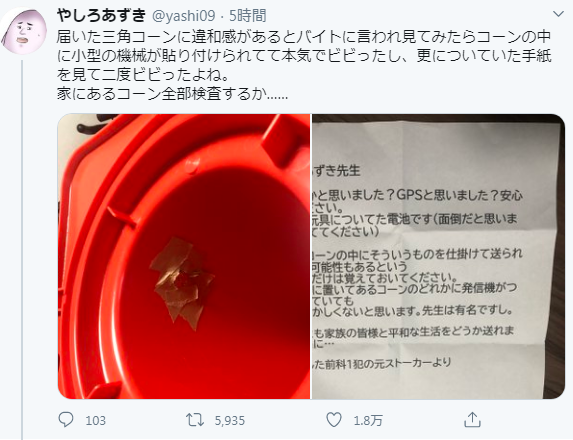
Task: Click the thread connector line below avatar
Action: (22, 250)
